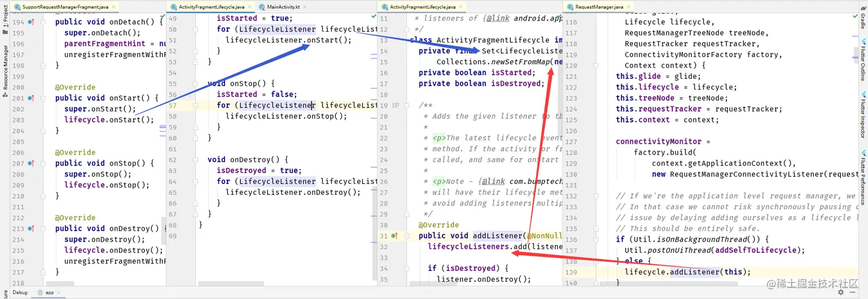Click horizontal scrollbar under SupportRequestManagerFragment editor
Screen dimensions: 868x299
(61, 283)
